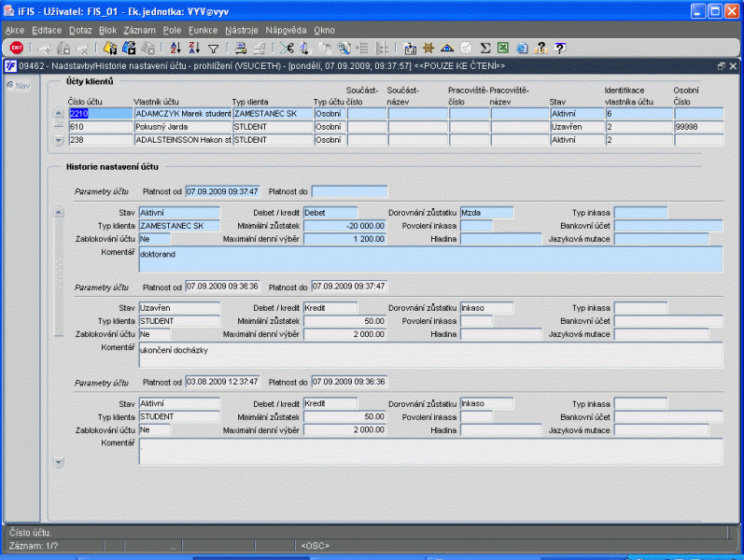Click the greyed tree structure icon
The width and height of the screenshot is (744, 560).
coord(382,48)
